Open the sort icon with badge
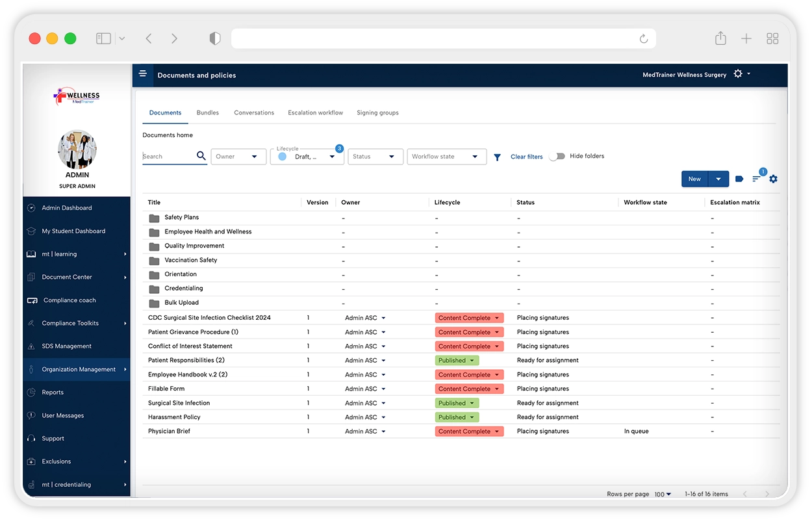Screen dimensions: 812x520 tap(757, 179)
